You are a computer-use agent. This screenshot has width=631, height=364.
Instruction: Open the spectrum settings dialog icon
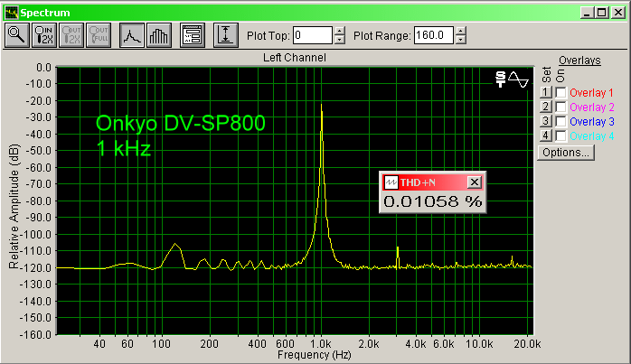tap(193, 35)
